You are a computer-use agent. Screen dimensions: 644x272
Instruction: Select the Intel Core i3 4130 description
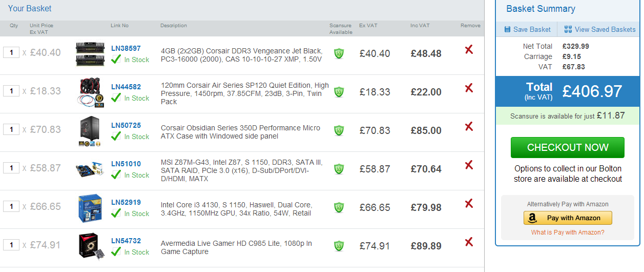point(236,209)
